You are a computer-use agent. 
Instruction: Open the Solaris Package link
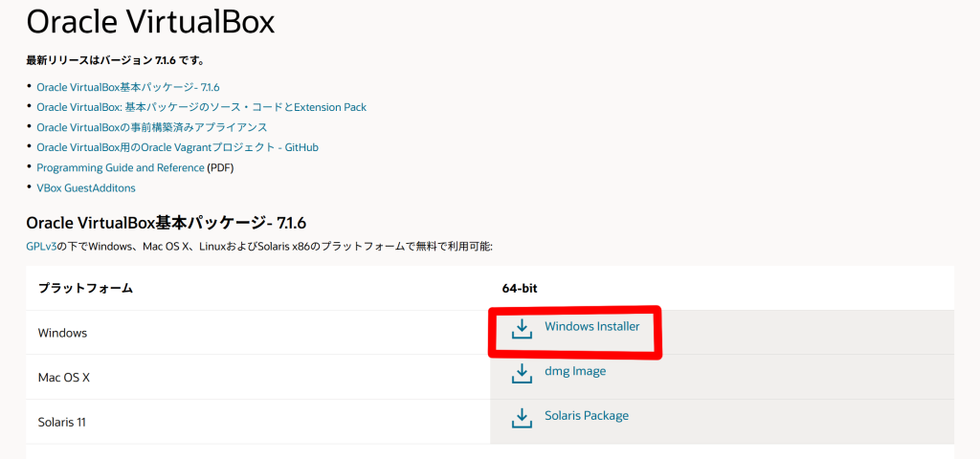pos(587,415)
